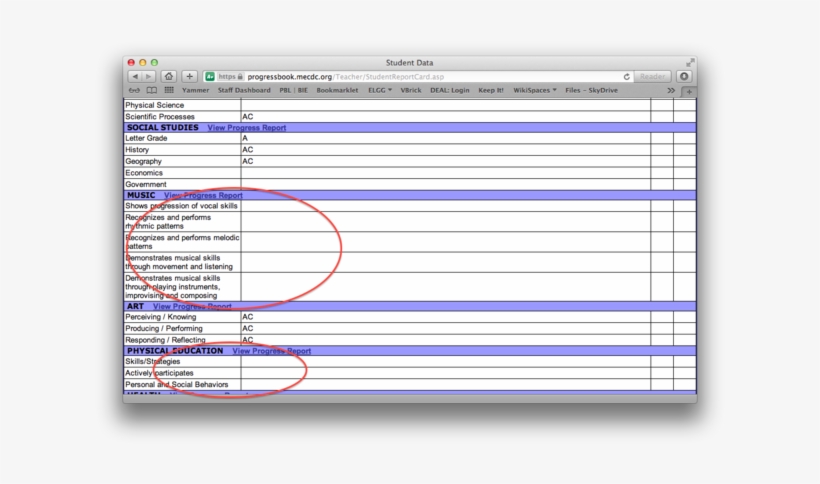Screen dimensions: 820x484
Task: Open the Keep It! bookmark
Action: pos(491,90)
